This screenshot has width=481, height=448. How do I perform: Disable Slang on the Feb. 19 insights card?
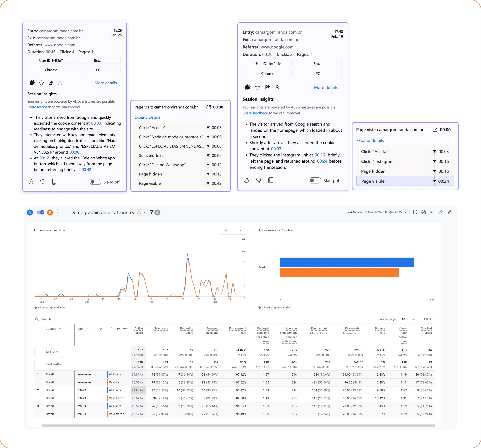(x=315, y=180)
